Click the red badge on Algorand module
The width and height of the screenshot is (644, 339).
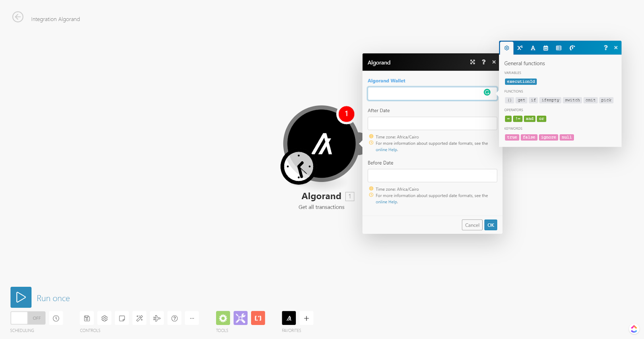[x=346, y=114]
